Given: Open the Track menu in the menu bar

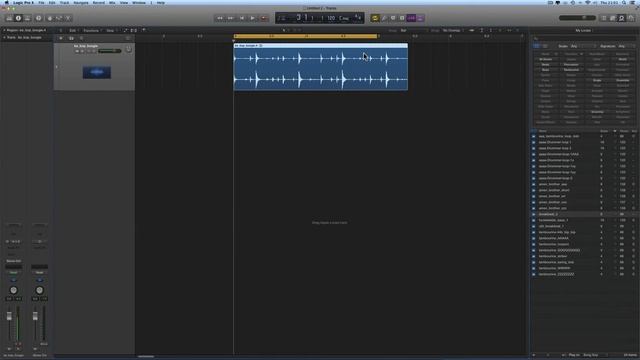Looking at the screenshot, I should point(64,2).
